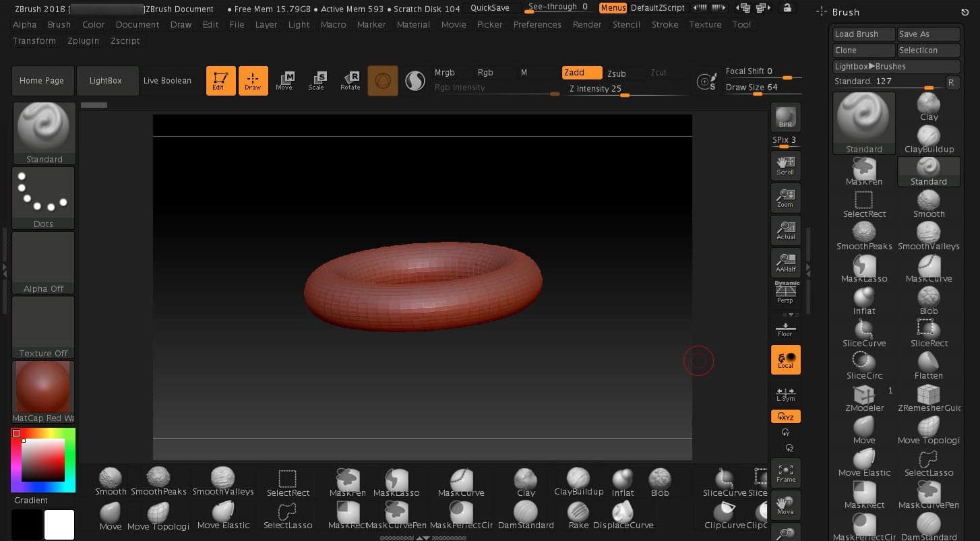Select the Rotate transform tool
The height and width of the screenshot is (541, 980).
point(350,80)
